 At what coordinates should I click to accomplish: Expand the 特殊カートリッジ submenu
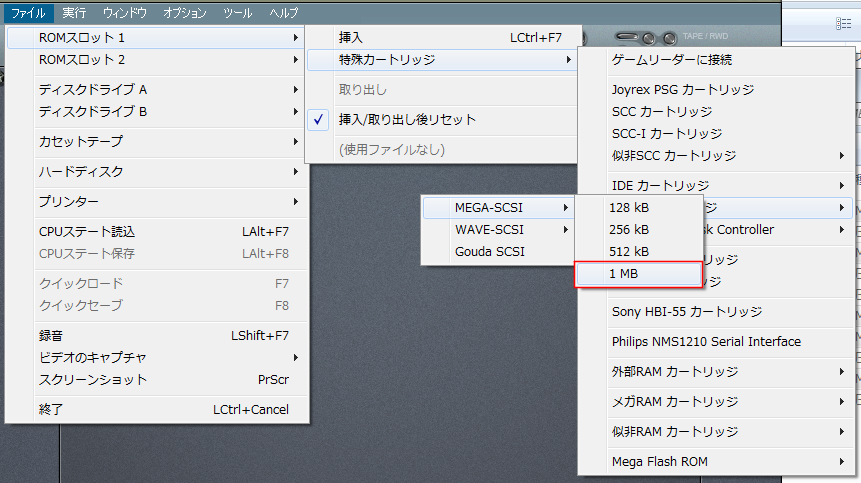coord(441,60)
